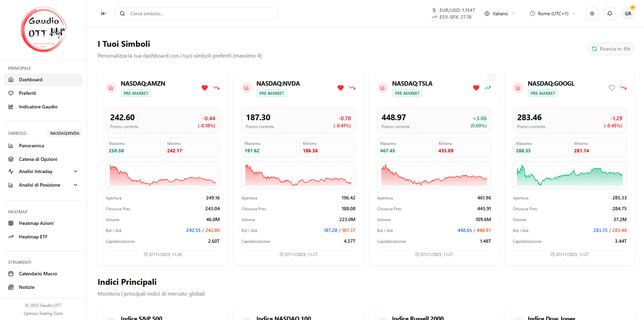Open the Preferiti section
The width and height of the screenshot is (644, 320).
[27, 93]
